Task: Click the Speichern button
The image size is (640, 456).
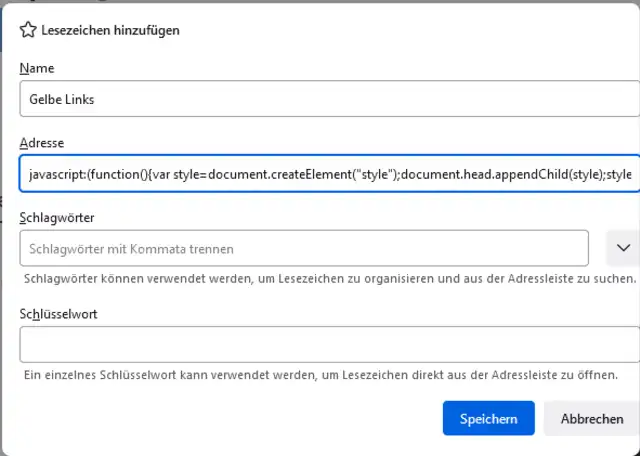Action: [488, 419]
